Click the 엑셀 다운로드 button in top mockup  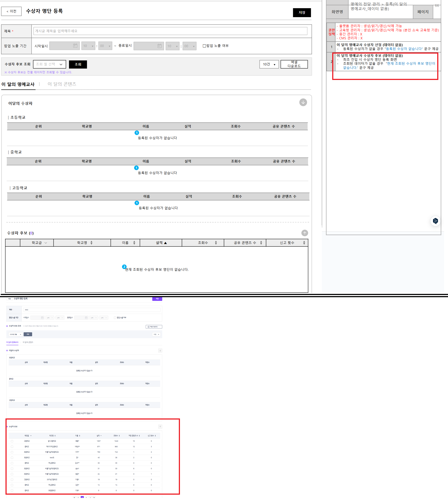coord(294,64)
